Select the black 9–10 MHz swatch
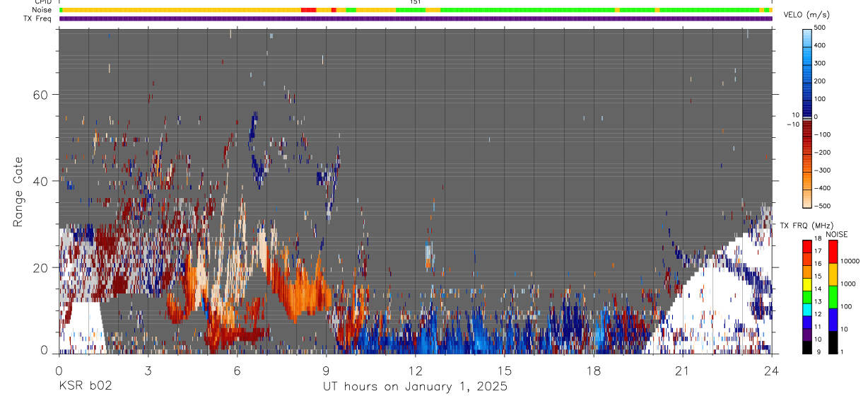The height and width of the screenshot is (401, 868). [x=807, y=348]
